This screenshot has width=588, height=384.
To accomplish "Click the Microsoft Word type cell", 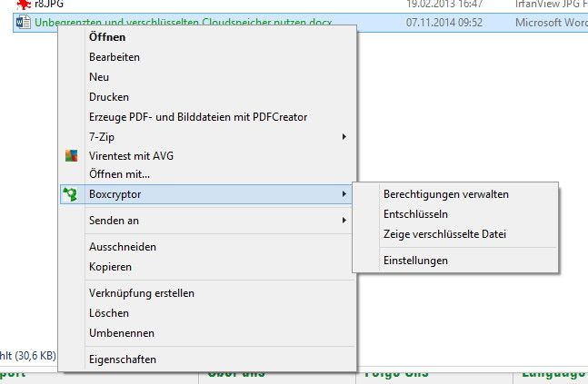I will pyautogui.click(x=552, y=23).
